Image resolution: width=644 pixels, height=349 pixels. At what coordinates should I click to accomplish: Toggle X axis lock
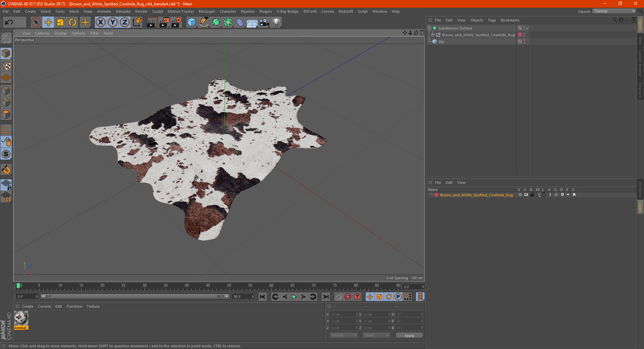[100, 22]
